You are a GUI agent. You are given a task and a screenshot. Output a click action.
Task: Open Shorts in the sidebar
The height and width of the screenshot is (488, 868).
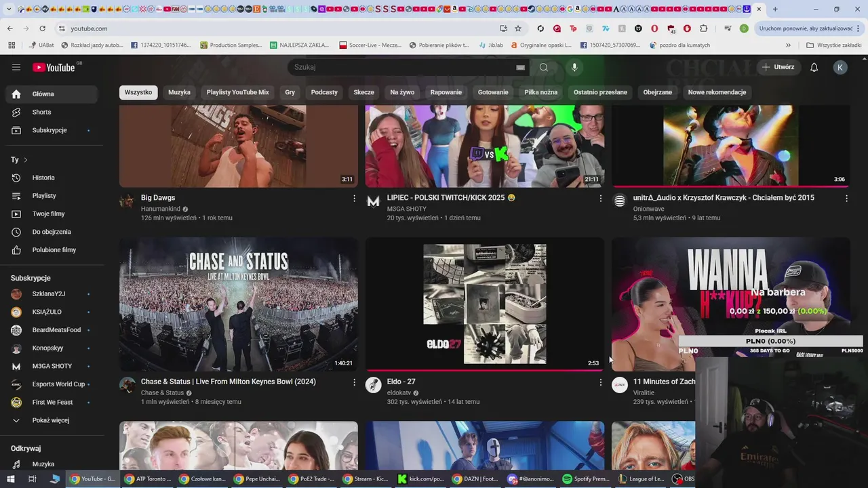tap(52, 112)
